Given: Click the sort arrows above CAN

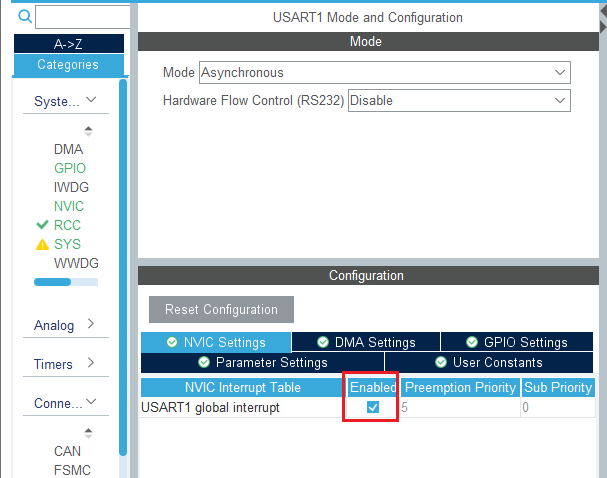Looking at the screenshot, I should (88, 433).
